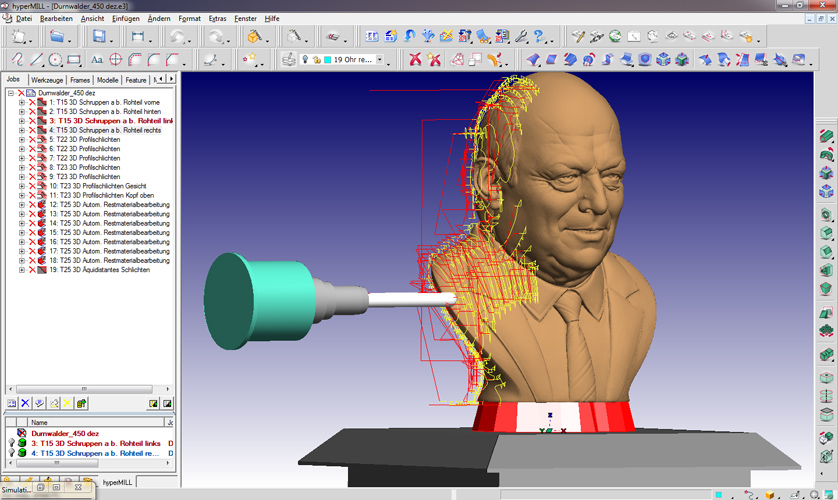Click the red X delete icon in top toolbar

[415, 60]
